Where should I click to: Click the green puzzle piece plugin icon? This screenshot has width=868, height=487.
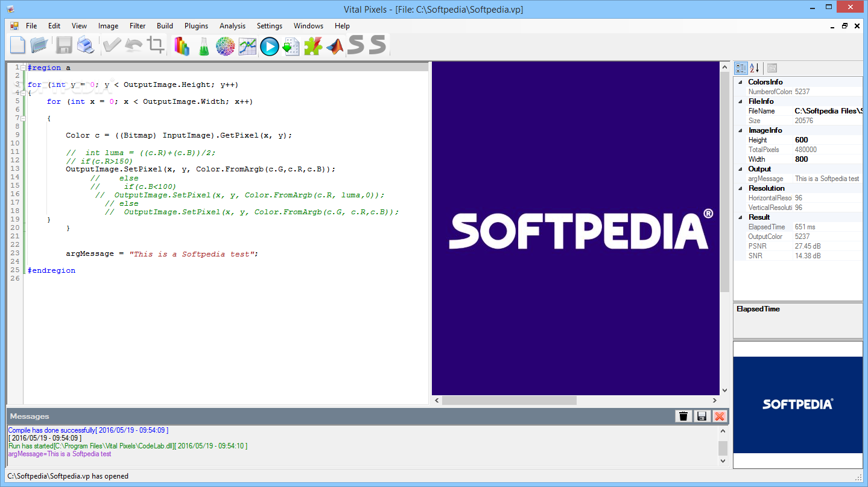point(312,46)
